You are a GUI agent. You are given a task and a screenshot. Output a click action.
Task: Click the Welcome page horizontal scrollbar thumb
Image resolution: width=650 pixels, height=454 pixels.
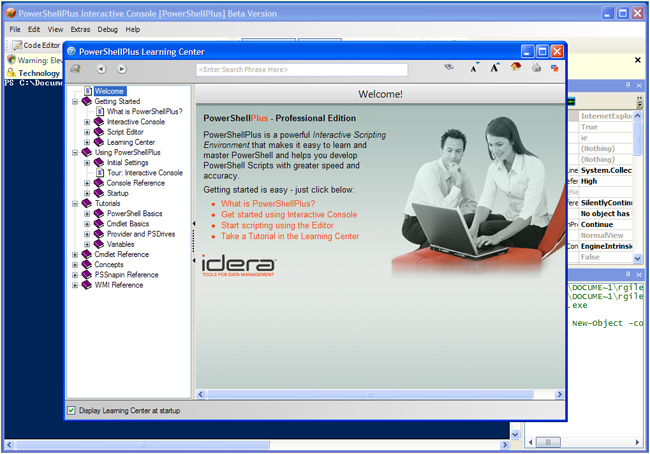click(370, 394)
